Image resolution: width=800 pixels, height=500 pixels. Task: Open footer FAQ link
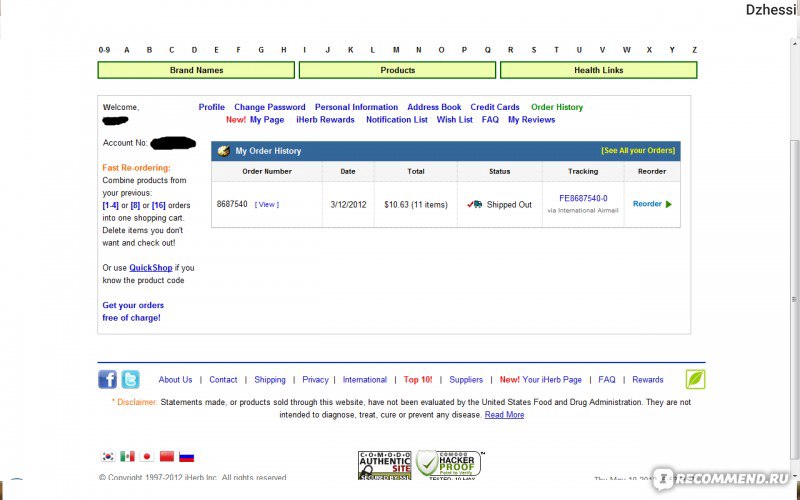pos(607,380)
